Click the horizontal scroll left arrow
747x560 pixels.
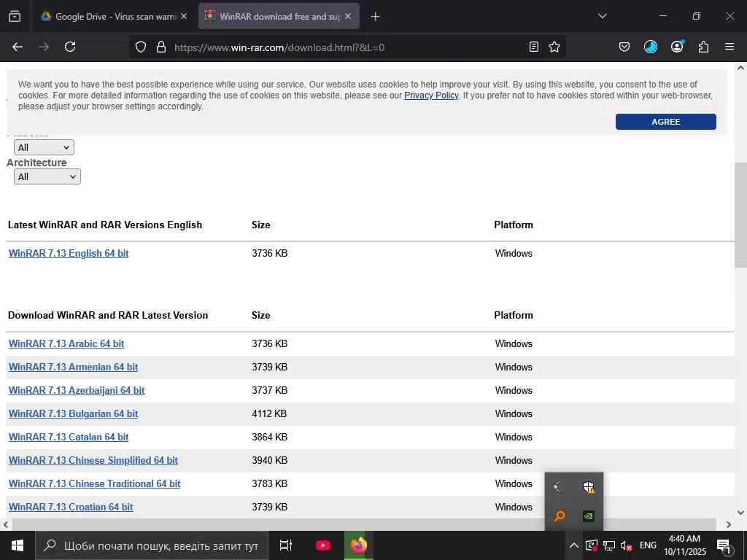coord(6,524)
